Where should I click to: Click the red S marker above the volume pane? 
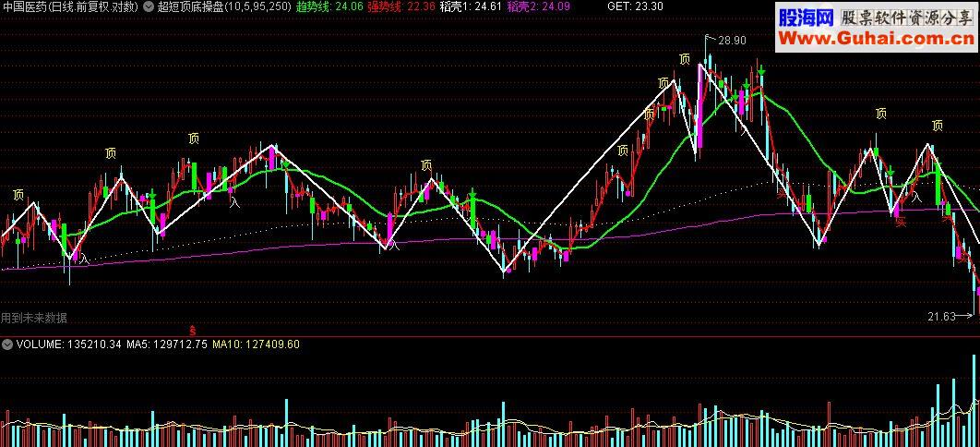[193, 330]
